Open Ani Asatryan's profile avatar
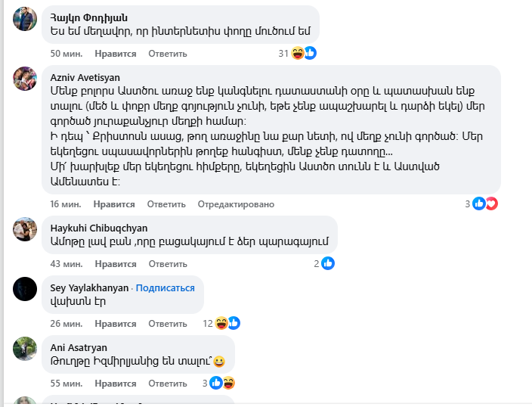 click(26, 348)
